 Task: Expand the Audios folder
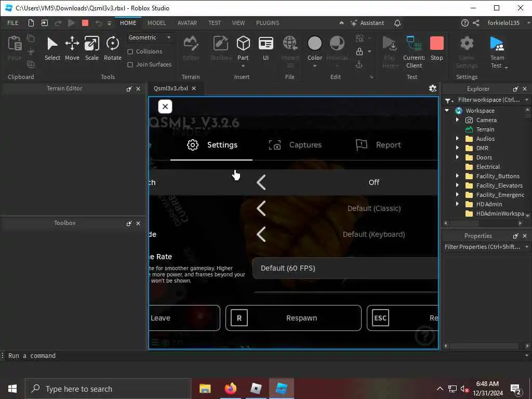pyautogui.click(x=457, y=138)
